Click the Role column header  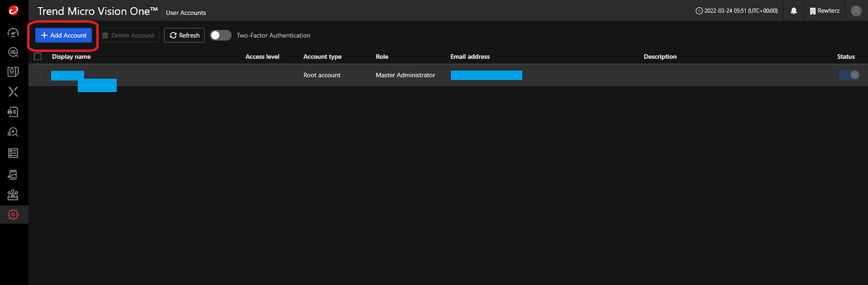[382, 56]
